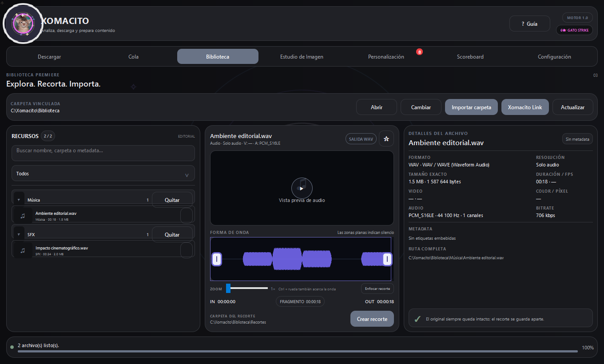This screenshot has width=604, height=364.
Task: Click the right trim handle on the waveform
Action: [x=387, y=259]
